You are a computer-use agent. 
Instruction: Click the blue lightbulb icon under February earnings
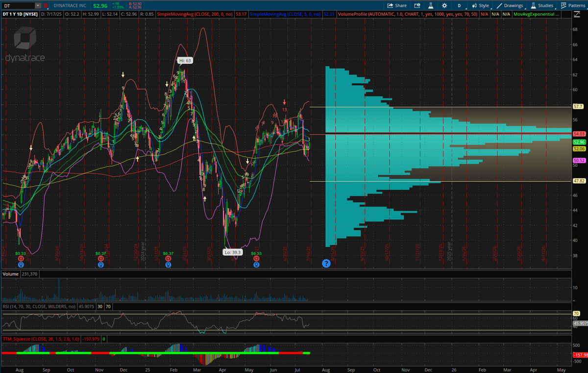click(168, 264)
